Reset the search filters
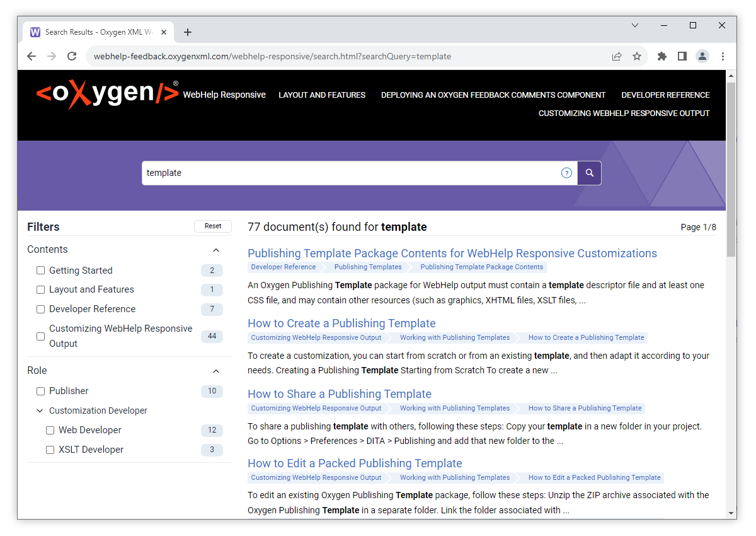The image size is (756, 536). click(213, 226)
